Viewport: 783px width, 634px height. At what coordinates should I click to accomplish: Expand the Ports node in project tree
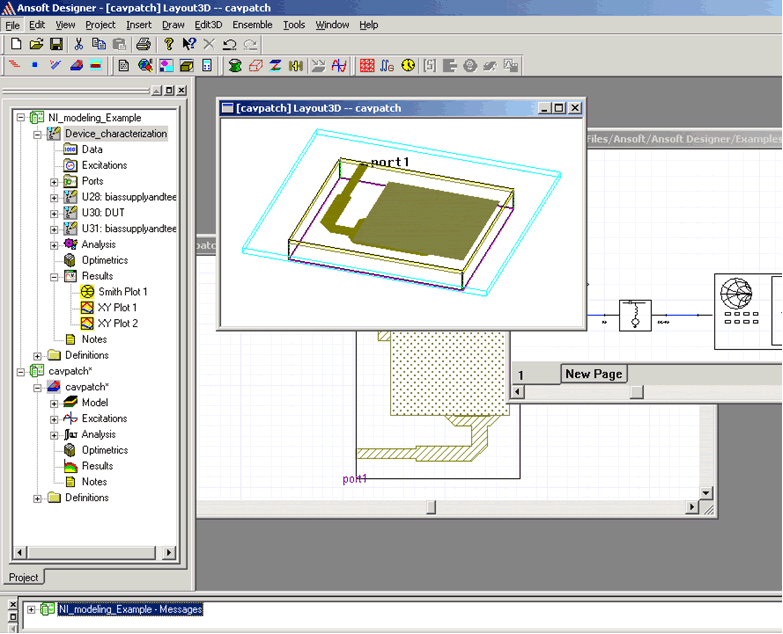pyautogui.click(x=54, y=182)
